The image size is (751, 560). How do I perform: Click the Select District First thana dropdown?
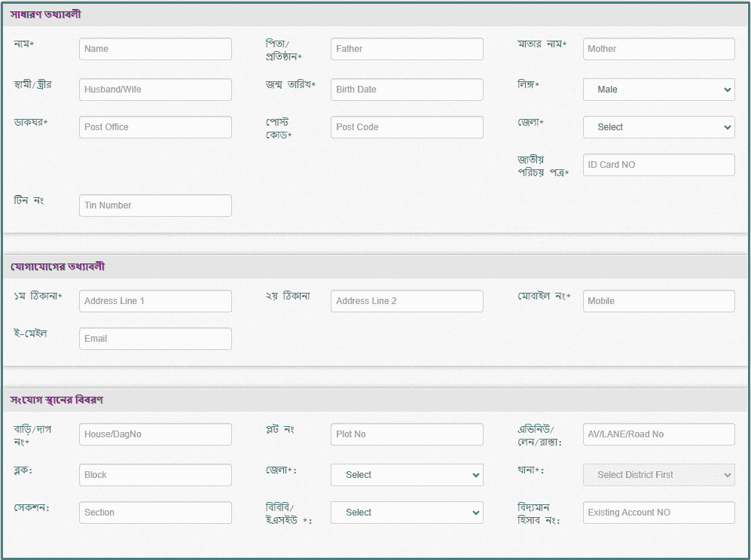point(658,475)
